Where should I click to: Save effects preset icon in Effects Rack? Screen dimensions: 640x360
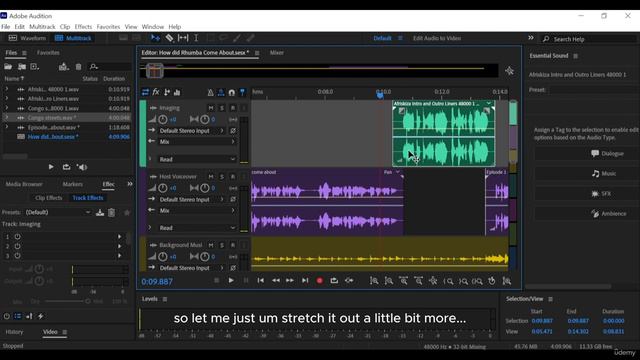coord(100,213)
